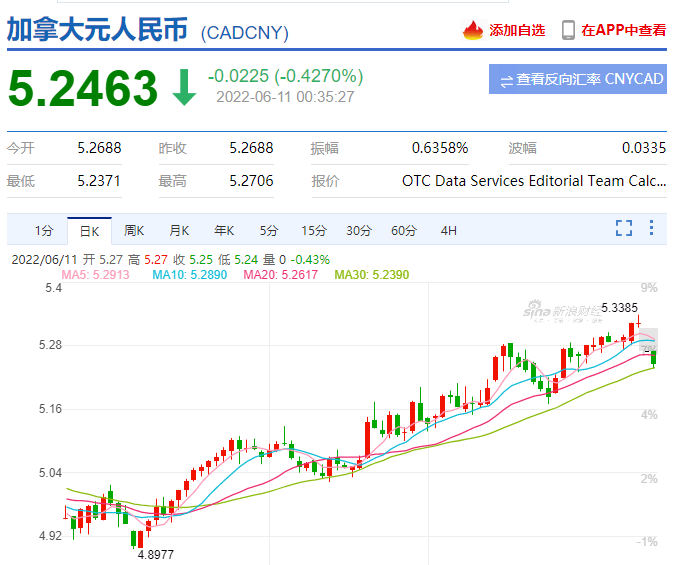Select the 4H chart tab

coord(449,231)
